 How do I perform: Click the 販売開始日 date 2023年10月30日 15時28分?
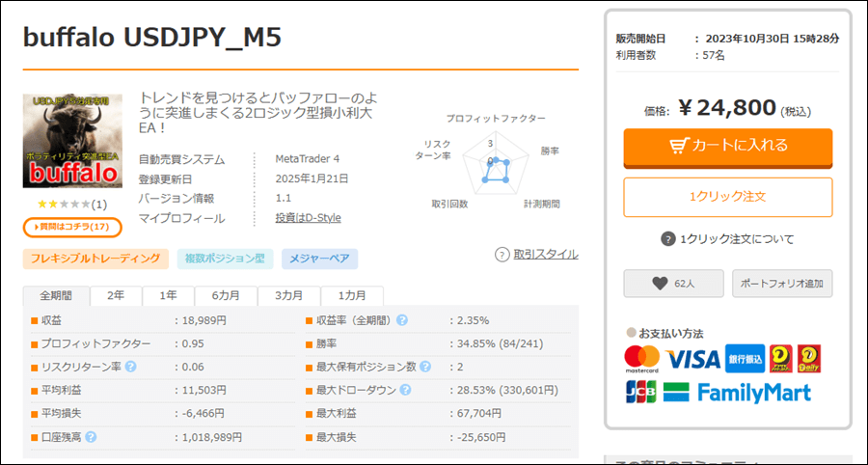pyautogui.click(x=773, y=39)
